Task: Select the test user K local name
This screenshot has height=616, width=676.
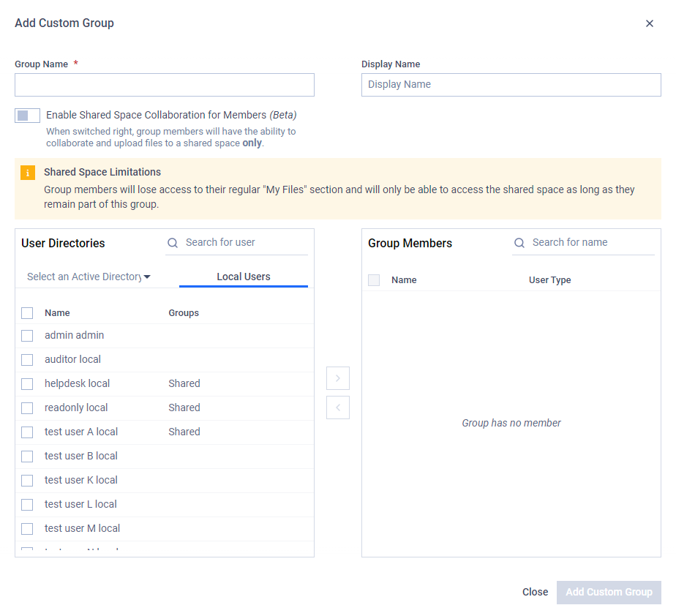Action: point(81,480)
